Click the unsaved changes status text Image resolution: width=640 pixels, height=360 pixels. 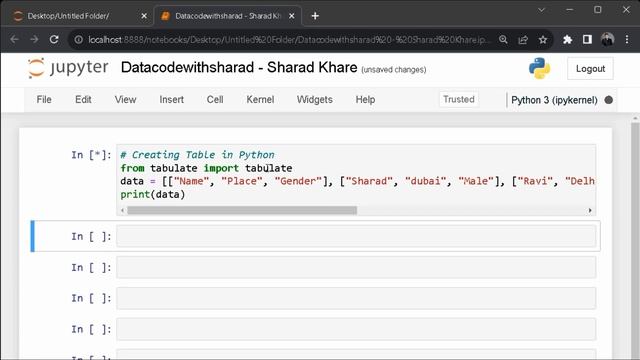point(393,70)
